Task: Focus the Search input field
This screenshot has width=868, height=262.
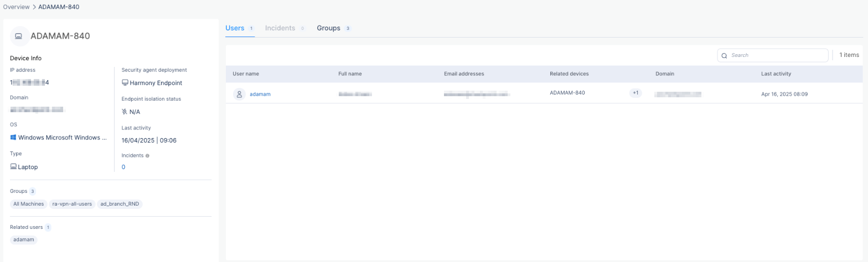Action: coord(777,55)
